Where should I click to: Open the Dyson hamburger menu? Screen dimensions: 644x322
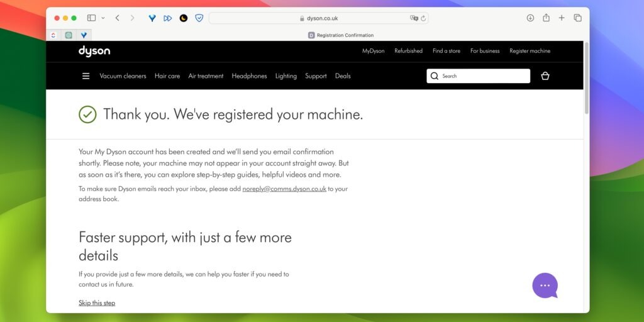coord(86,76)
